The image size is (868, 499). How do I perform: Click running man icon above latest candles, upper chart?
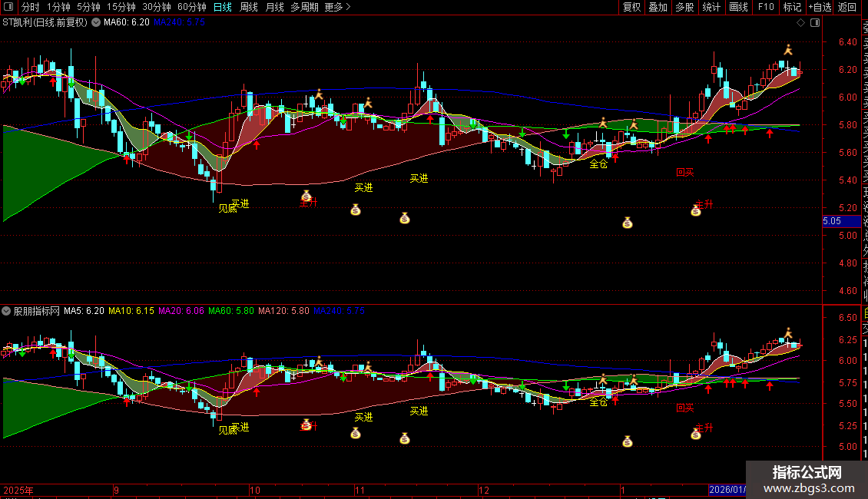788,50
